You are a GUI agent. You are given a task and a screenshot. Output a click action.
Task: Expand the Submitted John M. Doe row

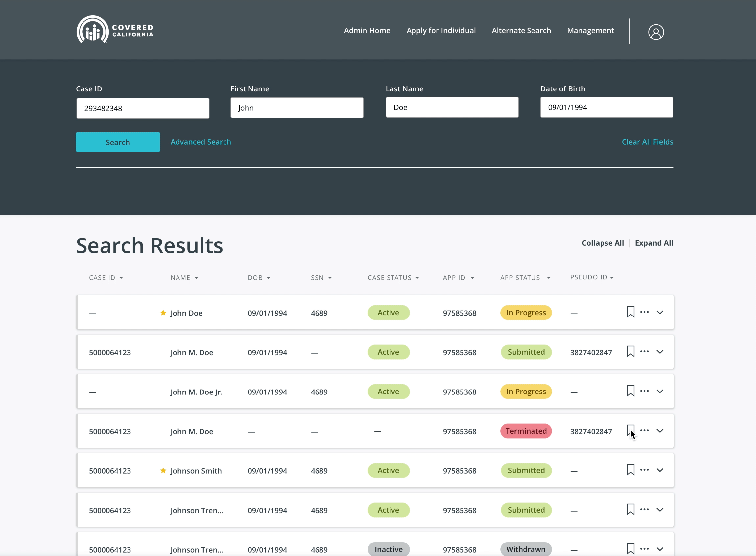[659, 352]
